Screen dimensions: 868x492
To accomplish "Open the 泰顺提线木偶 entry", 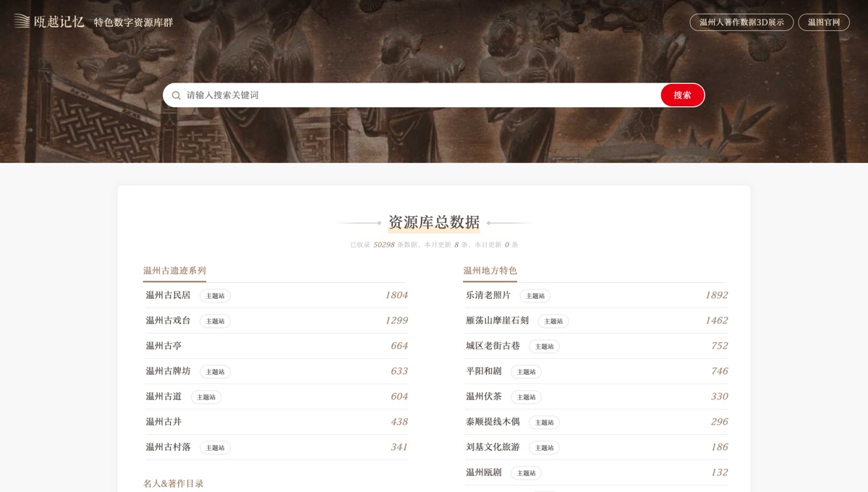I will (x=493, y=422).
